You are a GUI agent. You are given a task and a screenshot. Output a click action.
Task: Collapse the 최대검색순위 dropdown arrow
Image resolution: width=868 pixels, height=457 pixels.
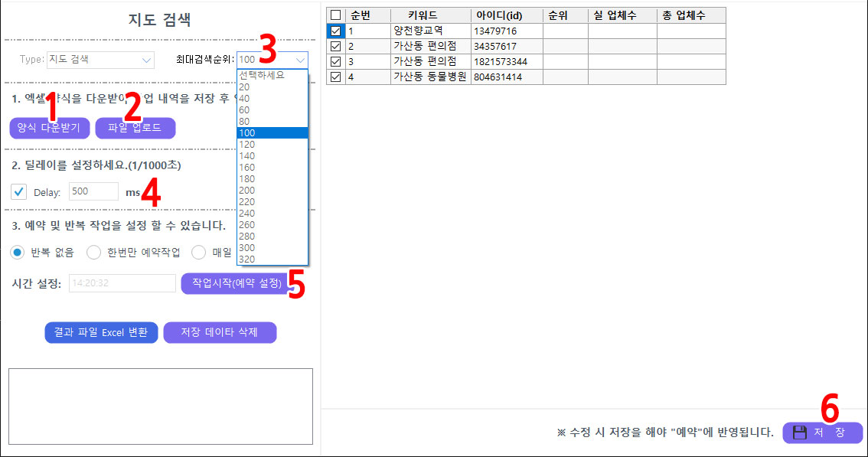tap(300, 60)
